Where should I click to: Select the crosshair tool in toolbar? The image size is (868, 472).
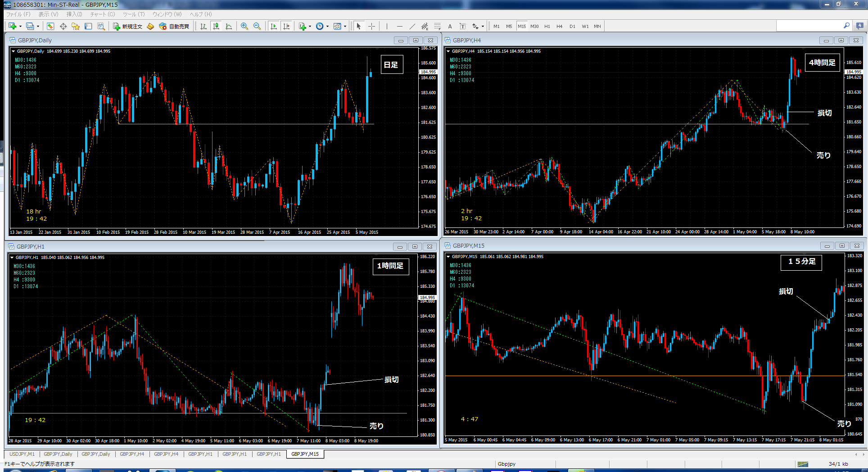(371, 26)
